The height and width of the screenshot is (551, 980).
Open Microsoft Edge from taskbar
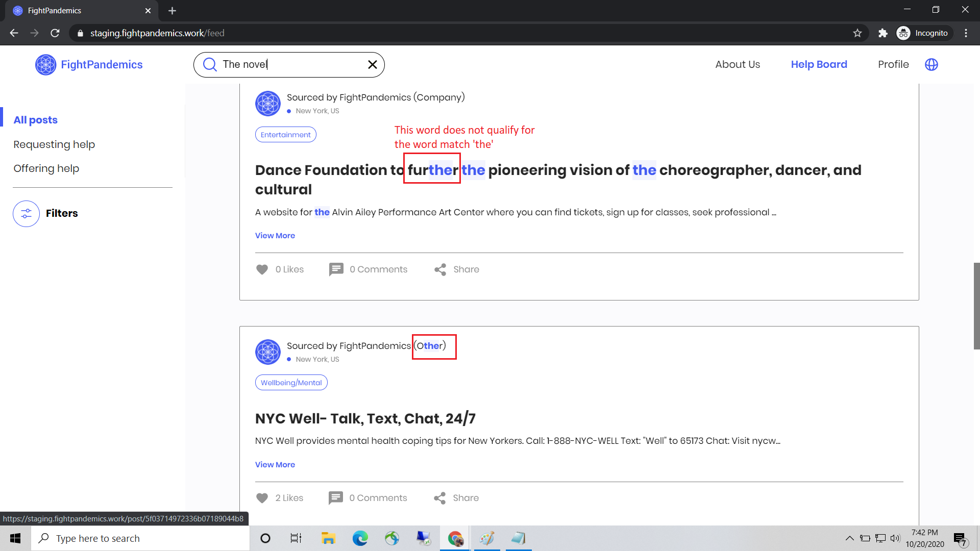click(360, 538)
